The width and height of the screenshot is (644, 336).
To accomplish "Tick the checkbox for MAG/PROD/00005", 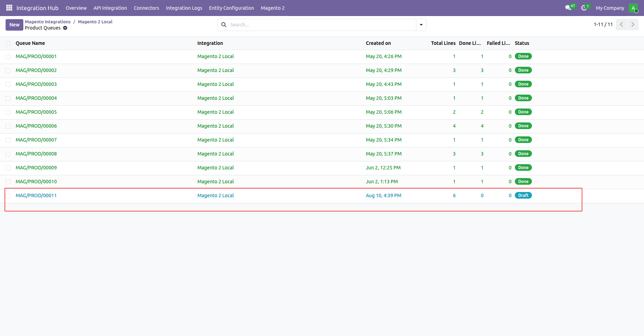I will click(8, 112).
